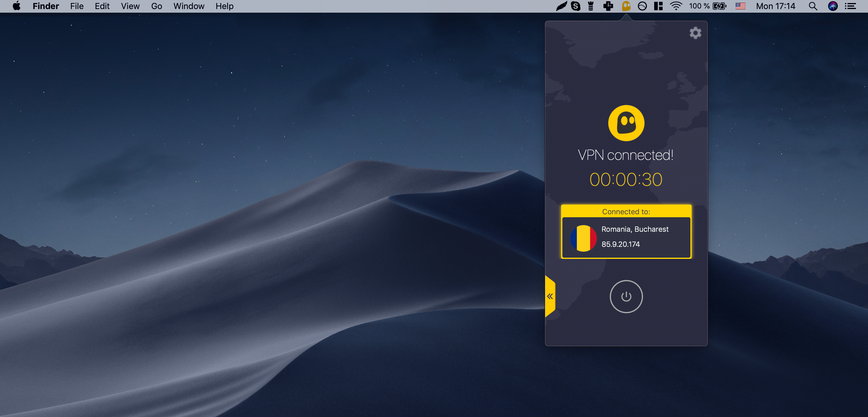868x417 pixels.
Task: Open the File menu
Action: [x=77, y=6]
